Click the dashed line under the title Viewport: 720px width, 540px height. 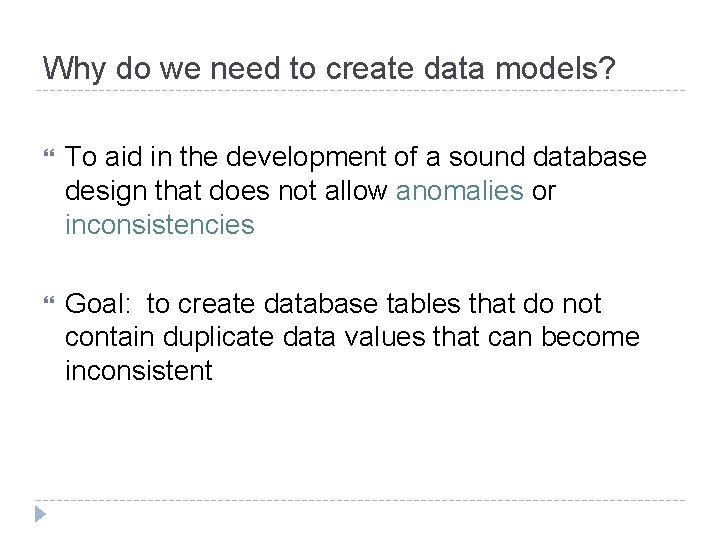[x=360, y=91]
